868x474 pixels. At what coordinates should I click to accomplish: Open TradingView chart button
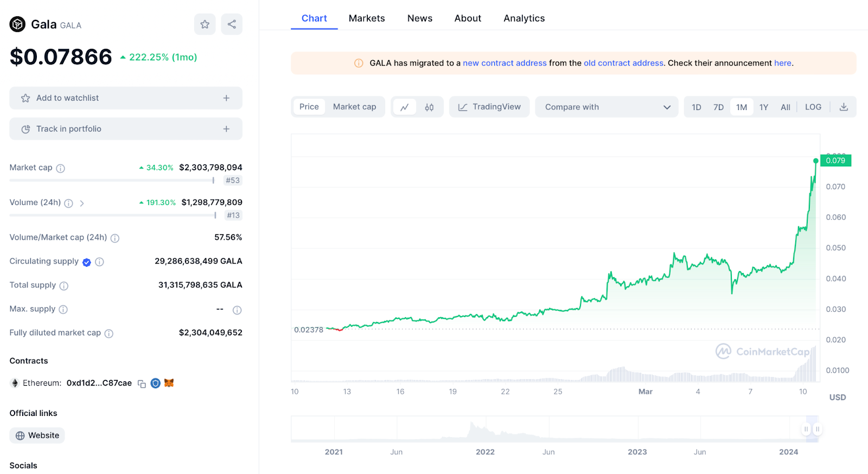click(x=489, y=107)
